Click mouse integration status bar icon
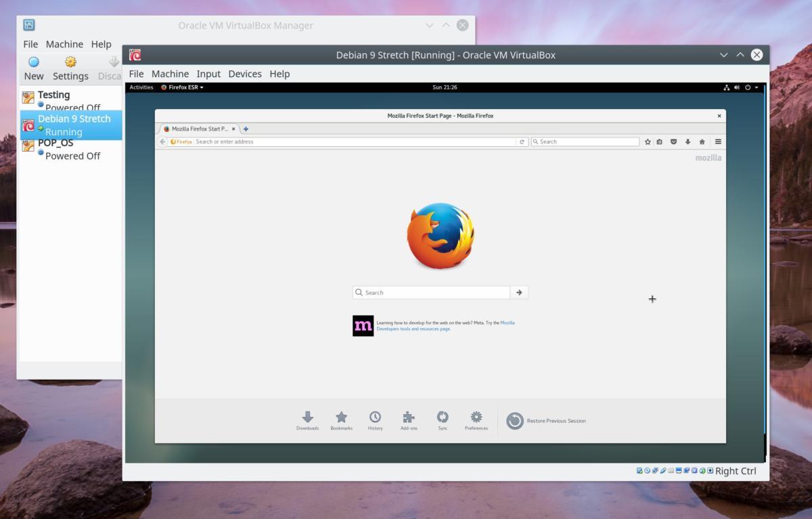 coord(702,470)
